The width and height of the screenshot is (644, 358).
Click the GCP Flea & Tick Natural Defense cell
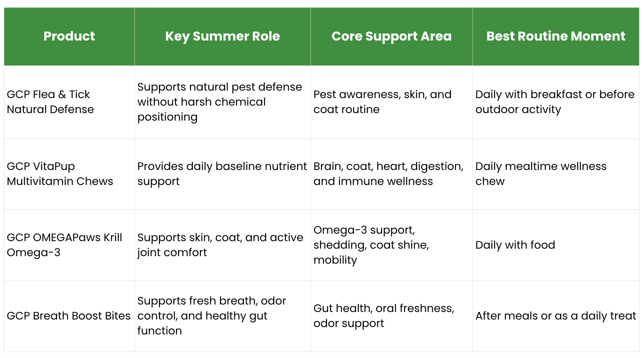click(x=69, y=102)
